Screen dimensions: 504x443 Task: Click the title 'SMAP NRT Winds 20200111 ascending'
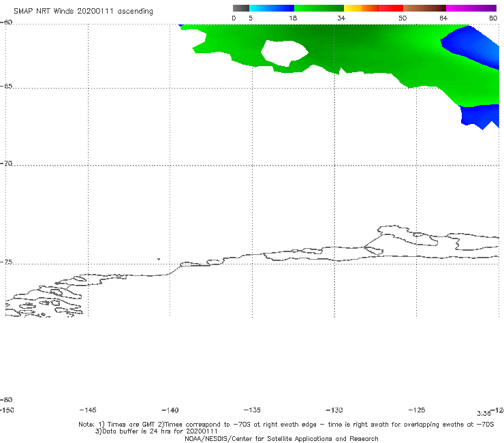click(x=83, y=11)
